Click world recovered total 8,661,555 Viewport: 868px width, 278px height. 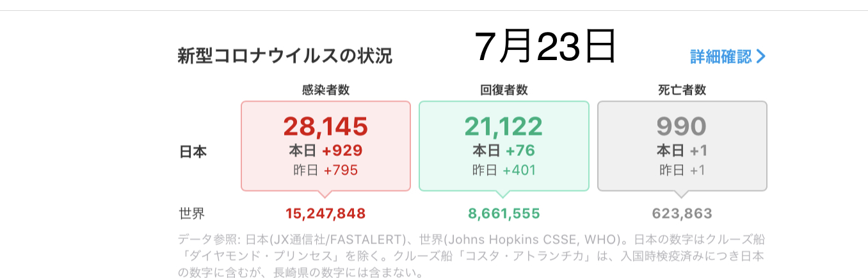pyautogui.click(x=504, y=213)
